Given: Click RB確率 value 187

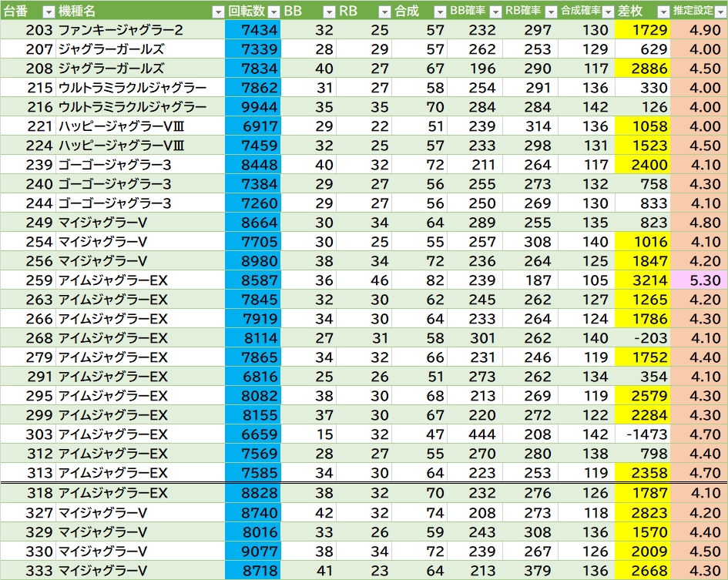Looking at the screenshot, I should 531,280.
